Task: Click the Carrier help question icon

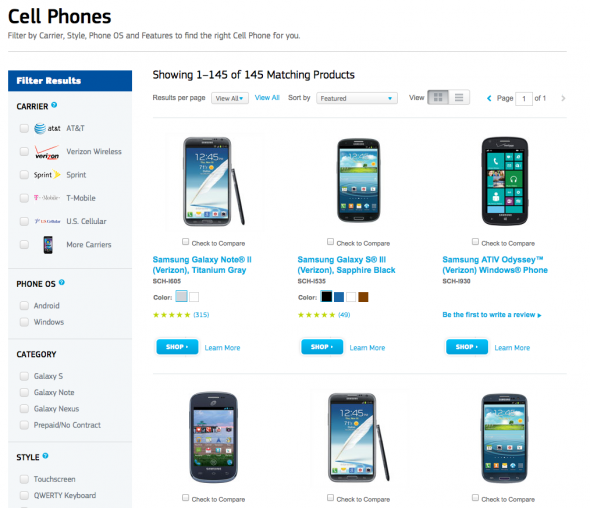Action: (54, 105)
